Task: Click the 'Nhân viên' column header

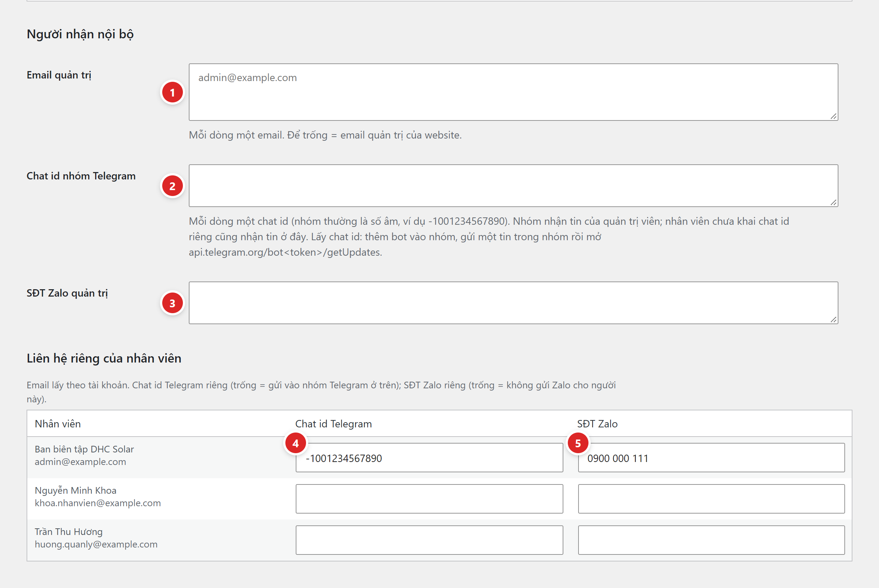Action: pyautogui.click(x=58, y=424)
